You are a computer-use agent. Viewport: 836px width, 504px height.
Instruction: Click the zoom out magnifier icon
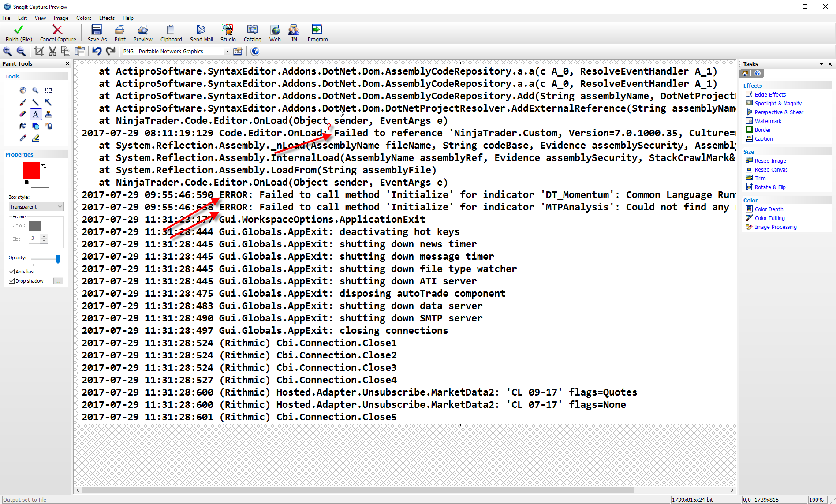pos(21,51)
